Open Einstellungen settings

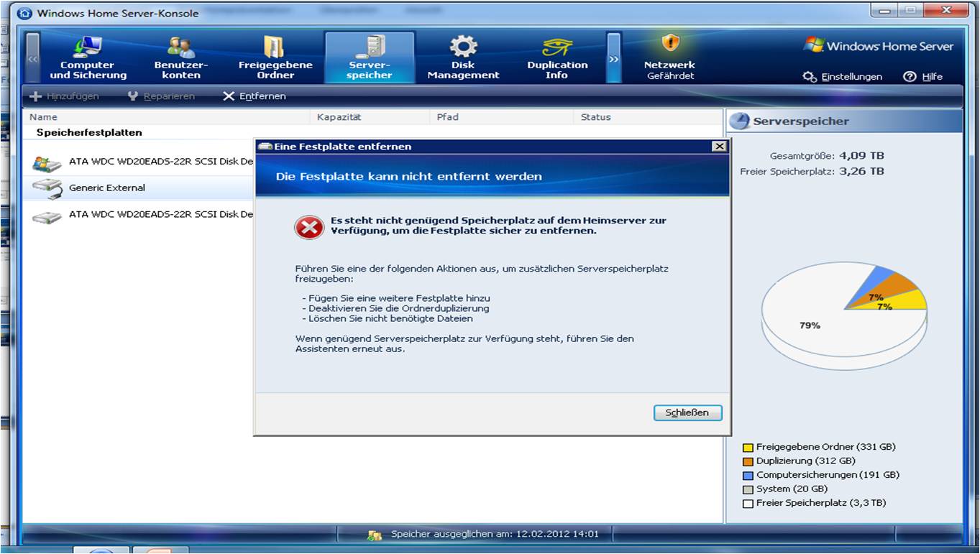[x=843, y=77]
